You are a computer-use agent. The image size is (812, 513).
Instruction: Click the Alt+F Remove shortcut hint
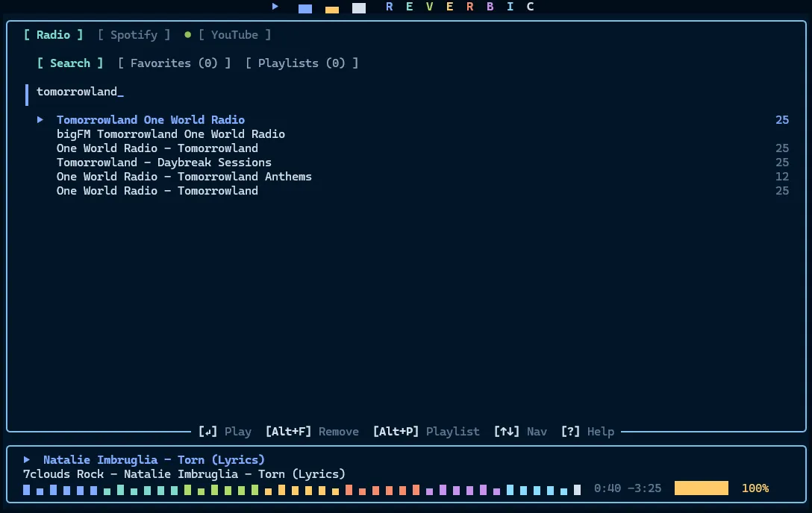pyautogui.click(x=312, y=431)
